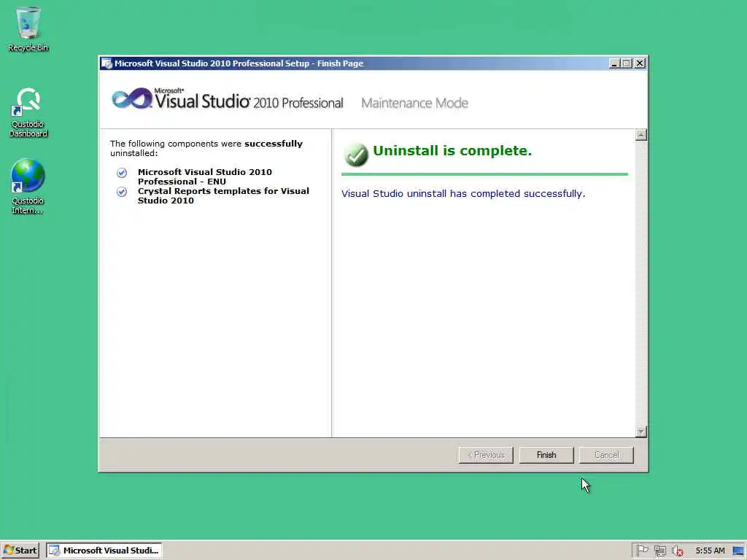747x560 pixels.
Task: Click the 5:55 AM taskbar clock
Action: point(710,551)
